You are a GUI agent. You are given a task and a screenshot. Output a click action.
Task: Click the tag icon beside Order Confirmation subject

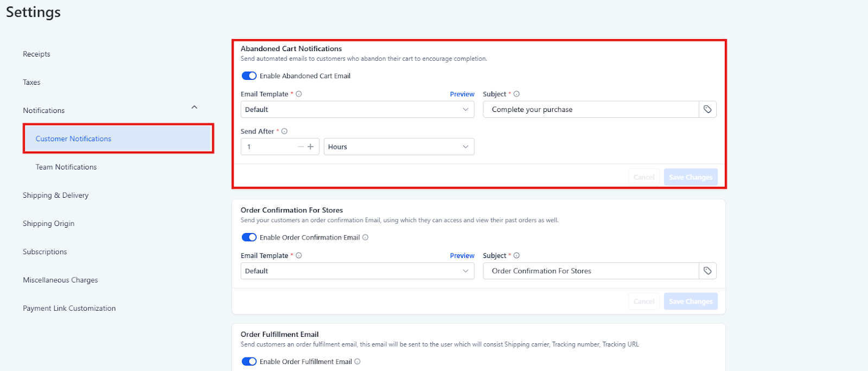pyautogui.click(x=707, y=271)
